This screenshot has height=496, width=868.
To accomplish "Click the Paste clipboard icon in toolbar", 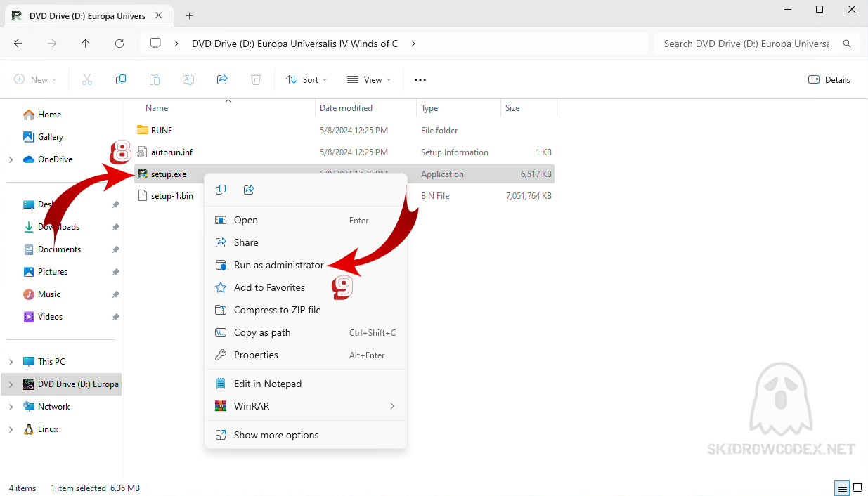I will coord(155,79).
